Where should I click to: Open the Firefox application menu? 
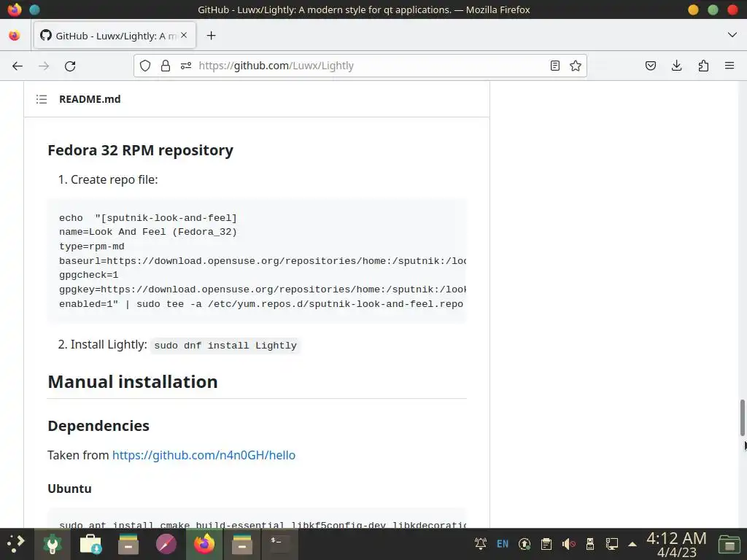(729, 66)
